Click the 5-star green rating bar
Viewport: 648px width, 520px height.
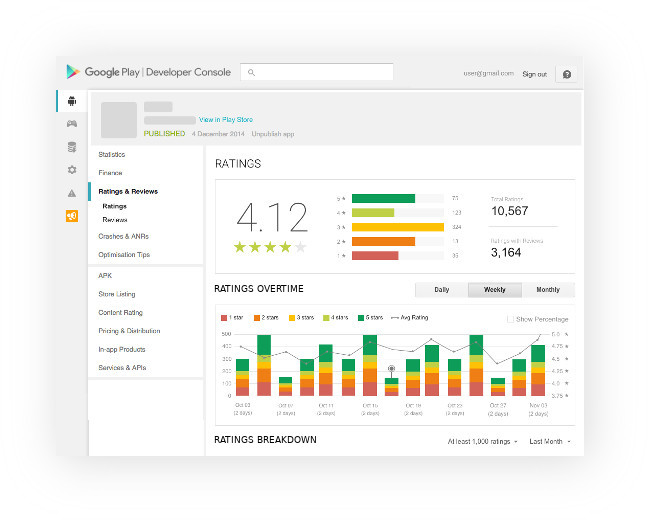pos(384,198)
